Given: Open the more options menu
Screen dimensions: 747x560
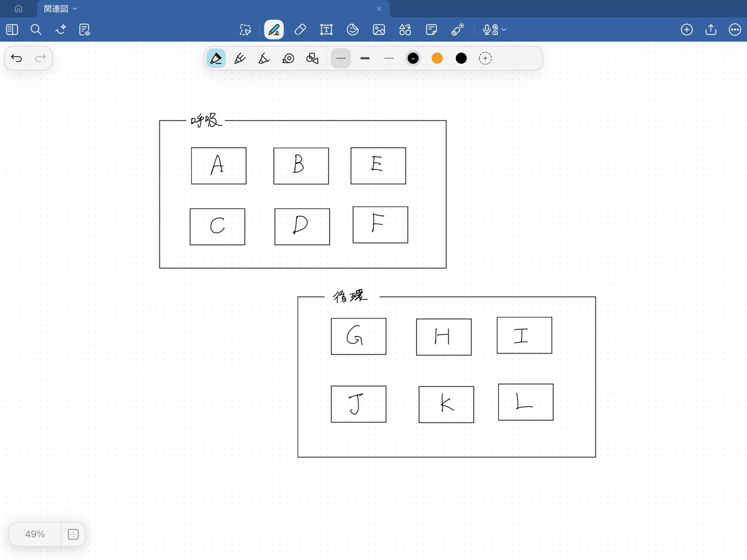Looking at the screenshot, I should click(735, 30).
